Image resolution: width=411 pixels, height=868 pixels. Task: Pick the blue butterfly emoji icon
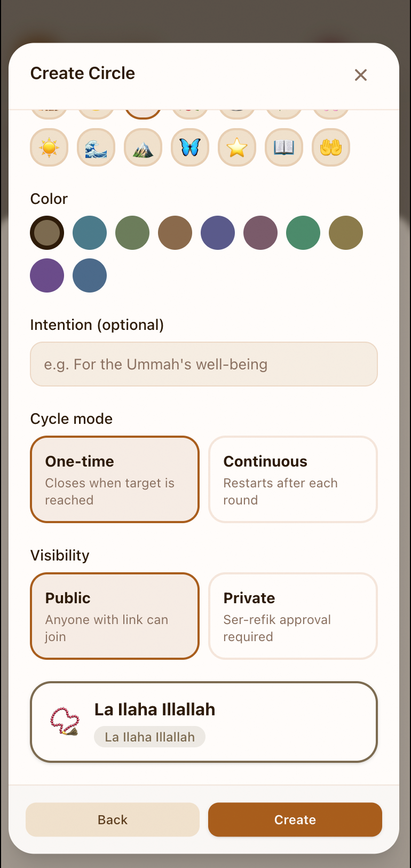[x=190, y=147]
